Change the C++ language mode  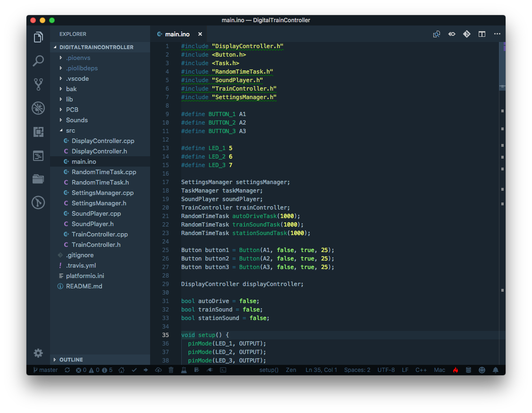tap(421, 370)
